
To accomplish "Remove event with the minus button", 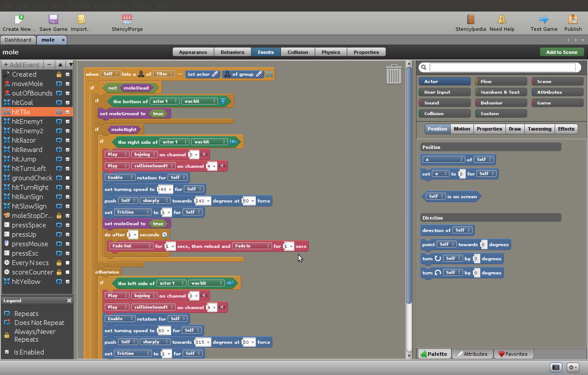I will pos(49,65).
